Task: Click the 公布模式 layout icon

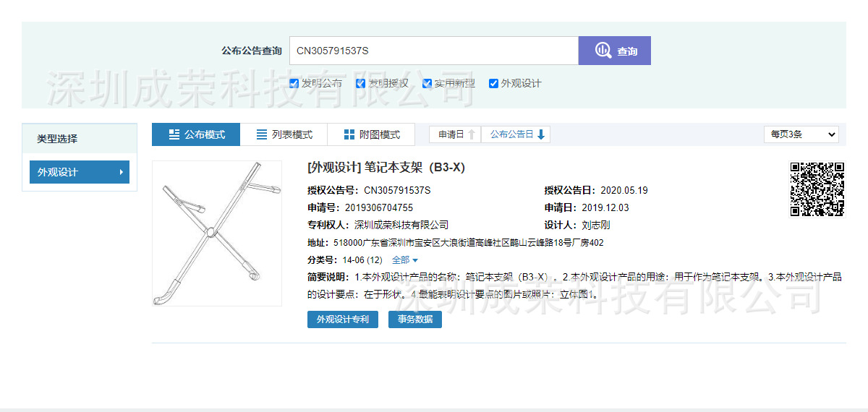Action: click(174, 134)
